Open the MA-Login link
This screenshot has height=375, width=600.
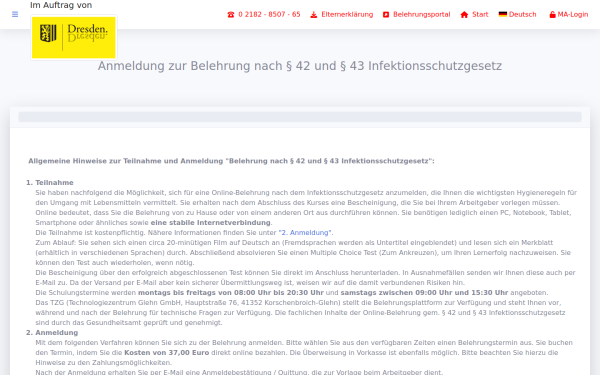click(572, 15)
